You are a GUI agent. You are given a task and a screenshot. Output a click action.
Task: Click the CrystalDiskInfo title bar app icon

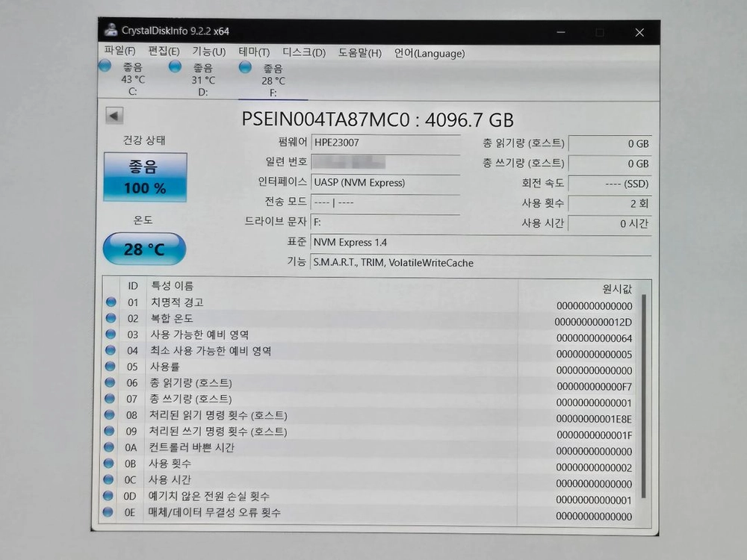coord(111,30)
